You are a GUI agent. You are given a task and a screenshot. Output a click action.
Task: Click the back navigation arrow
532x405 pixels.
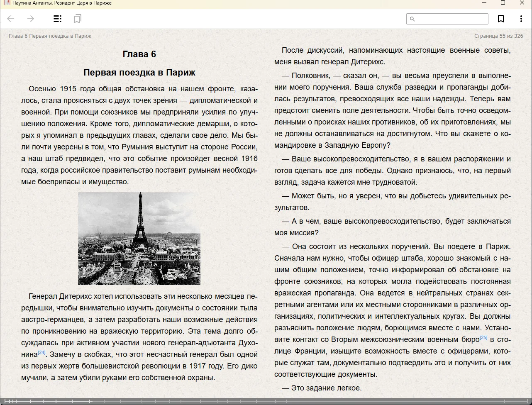click(x=11, y=19)
